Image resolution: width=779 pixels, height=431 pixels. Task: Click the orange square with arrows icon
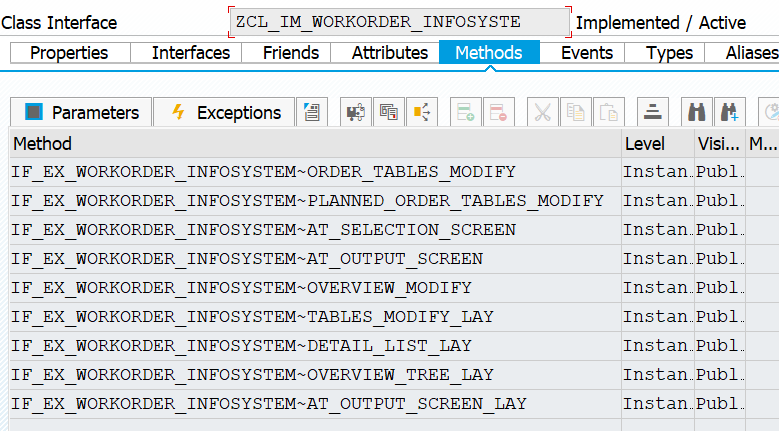tap(422, 112)
